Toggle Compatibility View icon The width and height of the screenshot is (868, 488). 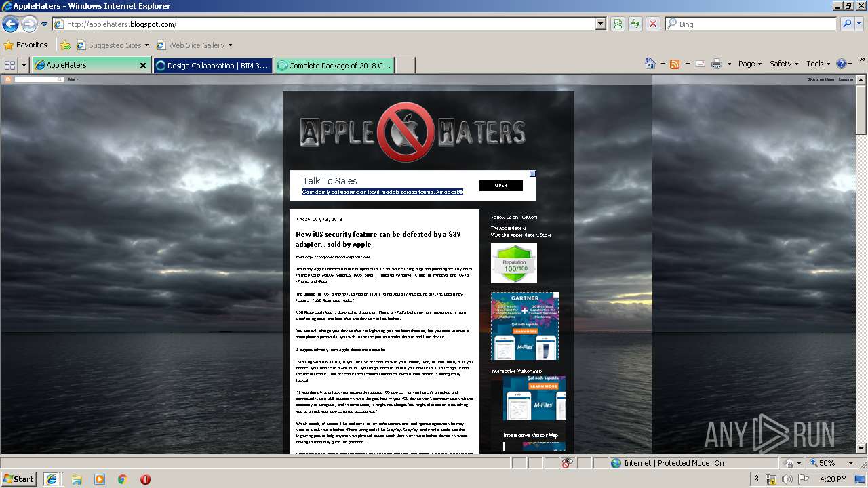[618, 24]
